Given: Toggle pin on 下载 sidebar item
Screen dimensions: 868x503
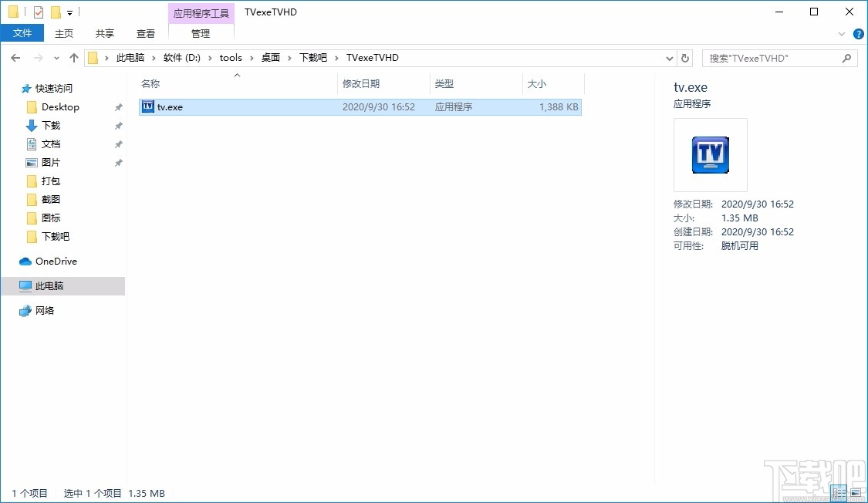Looking at the screenshot, I should [117, 125].
